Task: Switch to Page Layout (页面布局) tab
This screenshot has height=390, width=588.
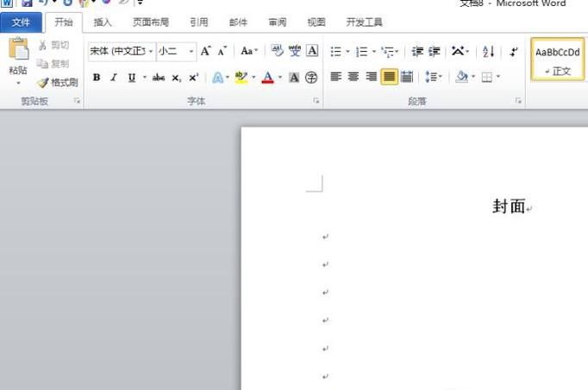Action: click(x=151, y=22)
